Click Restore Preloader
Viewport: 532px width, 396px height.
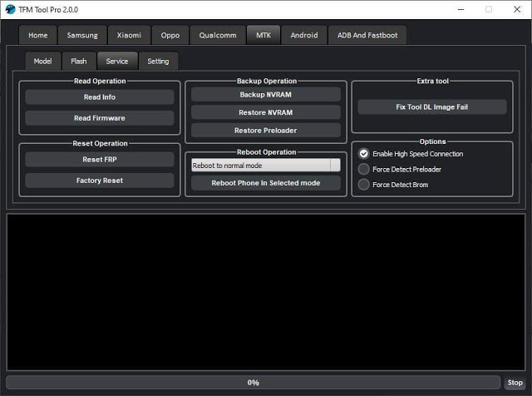pos(266,131)
